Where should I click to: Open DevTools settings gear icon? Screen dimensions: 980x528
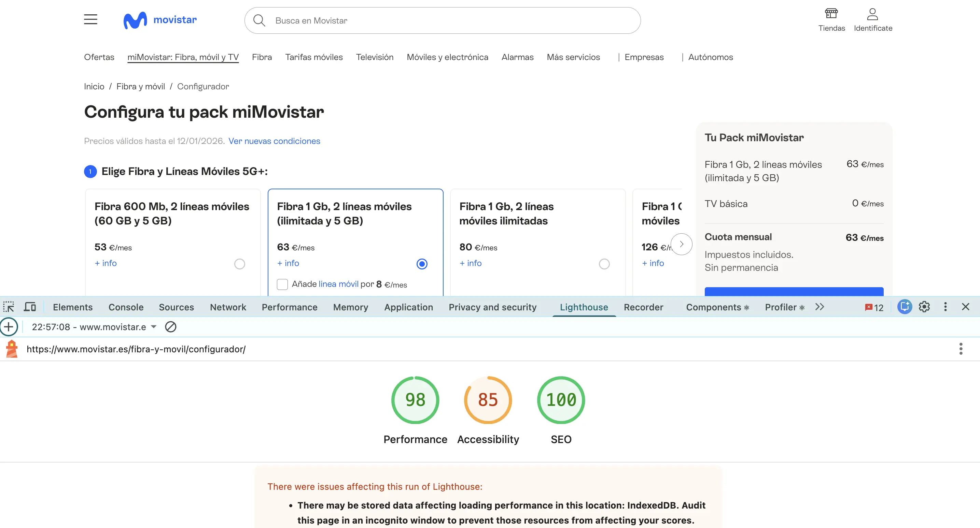(924, 307)
